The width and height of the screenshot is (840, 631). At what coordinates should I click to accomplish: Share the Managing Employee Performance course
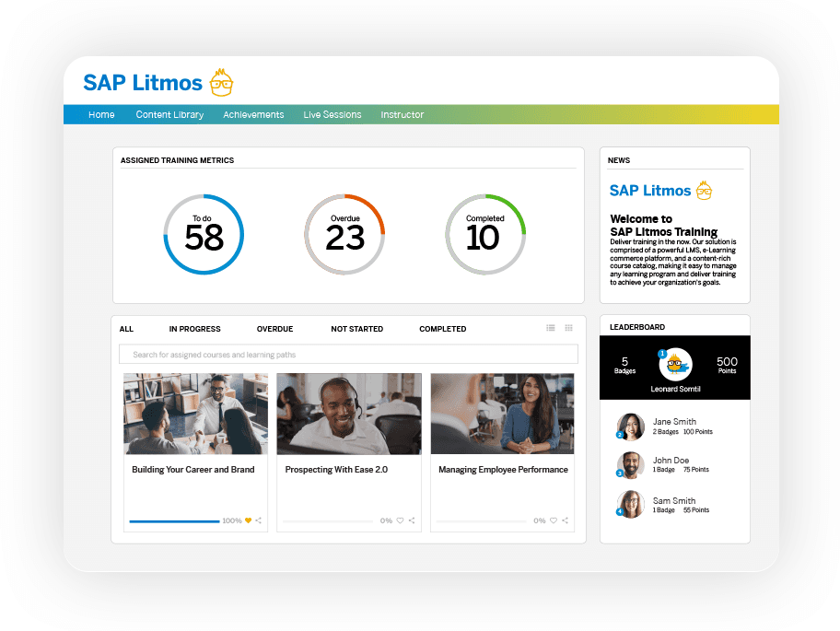[x=566, y=520]
